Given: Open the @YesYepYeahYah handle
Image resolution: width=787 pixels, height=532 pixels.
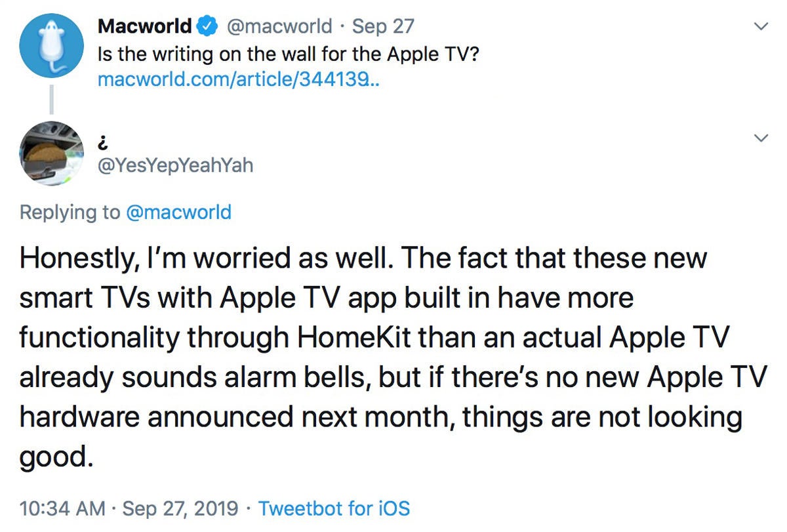Looking at the screenshot, I should click(175, 165).
